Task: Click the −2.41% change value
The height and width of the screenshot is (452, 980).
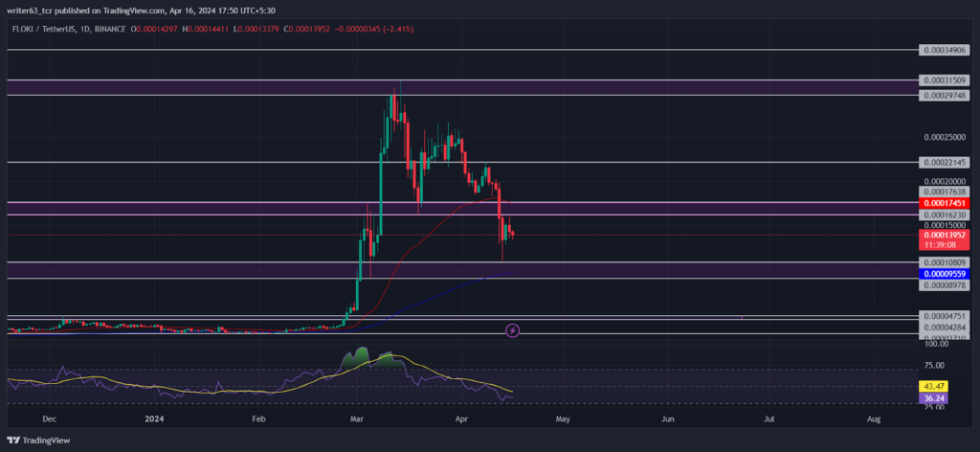Action: point(399,29)
